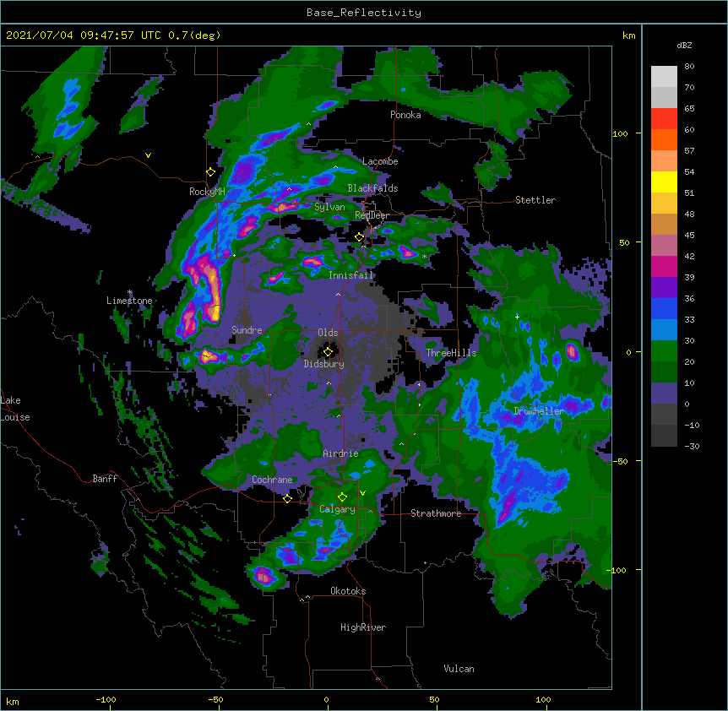
Task: Click the 100 tick on right vertical axis
Action: click(x=620, y=133)
